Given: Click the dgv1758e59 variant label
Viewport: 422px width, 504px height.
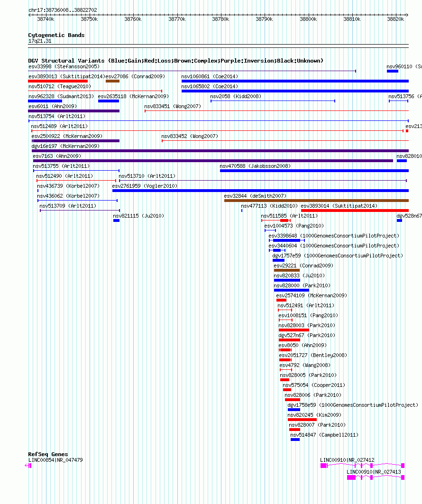Looking at the screenshot, I should [x=353, y=405].
